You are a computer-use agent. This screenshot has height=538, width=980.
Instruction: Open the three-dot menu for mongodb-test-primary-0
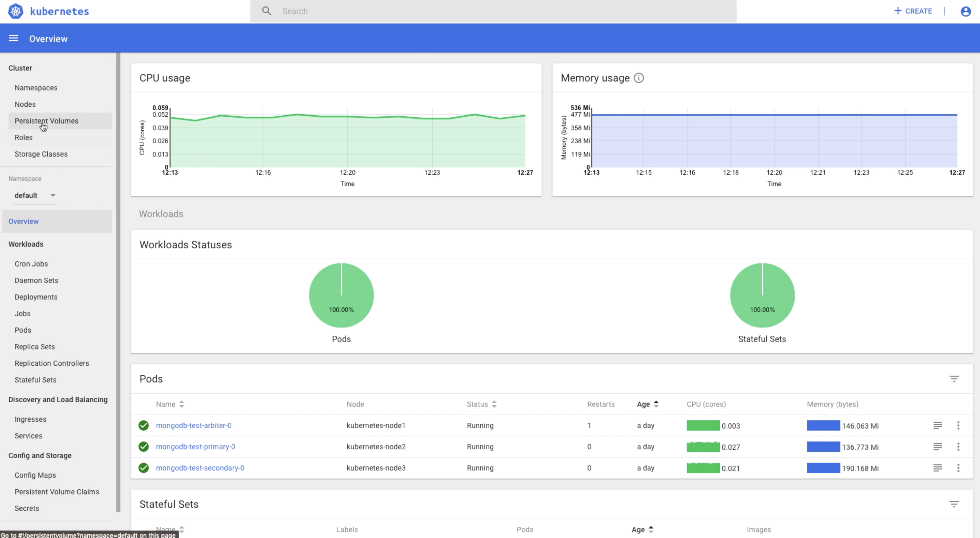[x=959, y=447]
